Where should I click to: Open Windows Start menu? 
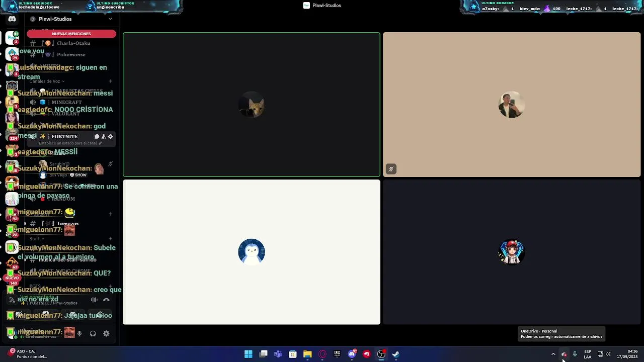coord(249,354)
